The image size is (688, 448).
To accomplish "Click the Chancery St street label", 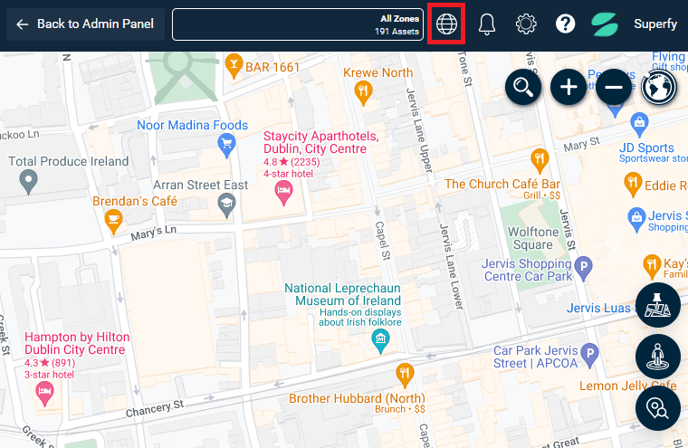I will (x=154, y=409).
